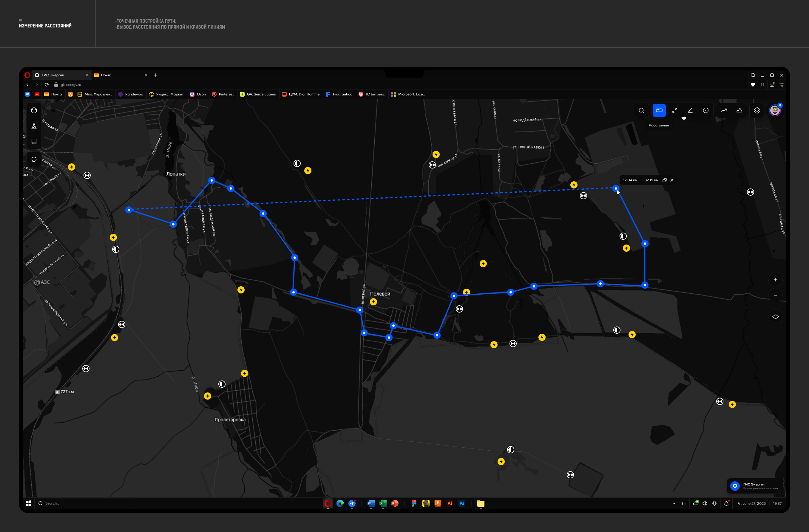Image resolution: width=809 pixels, height=532 pixels.
Task: Open the map layers panel
Action: [x=757, y=110]
